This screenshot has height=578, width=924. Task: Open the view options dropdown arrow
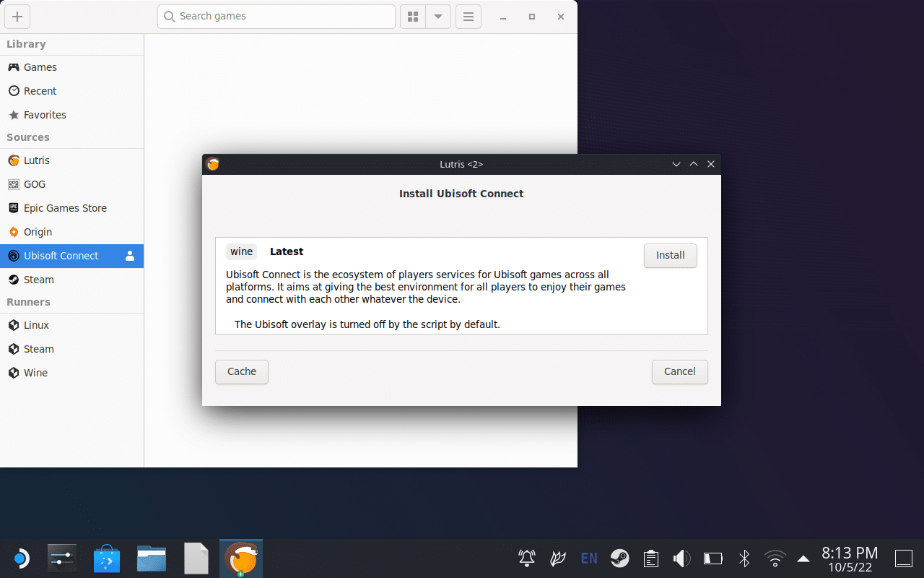[x=438, y=16]
